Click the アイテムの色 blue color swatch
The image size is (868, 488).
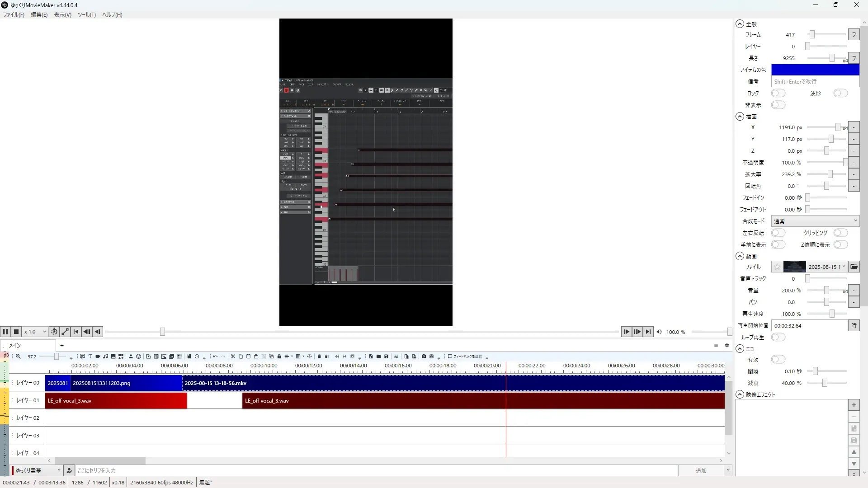click(815, 70)
